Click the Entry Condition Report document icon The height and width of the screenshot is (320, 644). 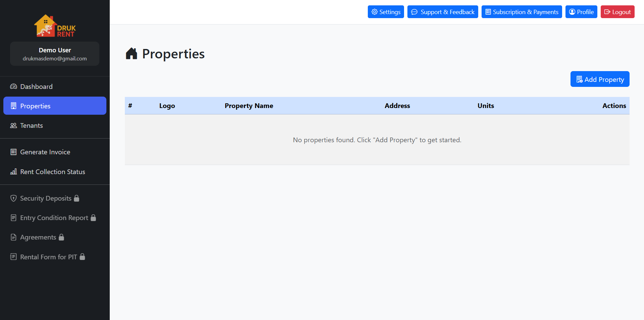click(13, 218)
